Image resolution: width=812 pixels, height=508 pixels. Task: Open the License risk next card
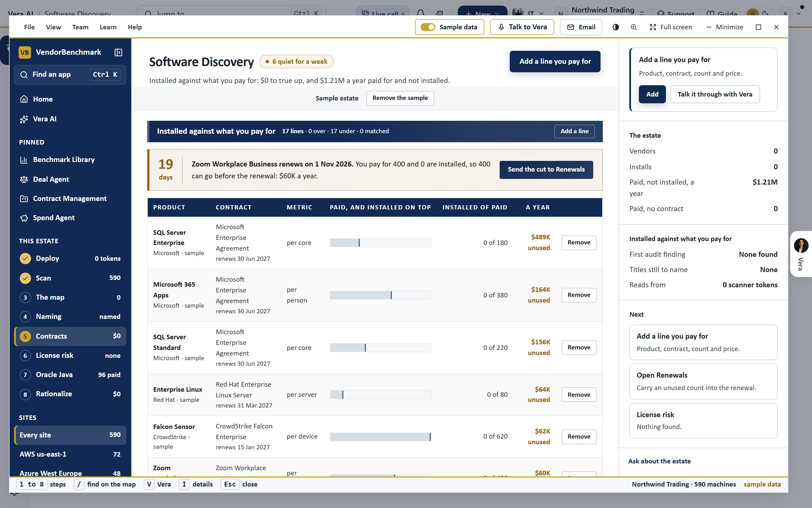click(703, 421)
